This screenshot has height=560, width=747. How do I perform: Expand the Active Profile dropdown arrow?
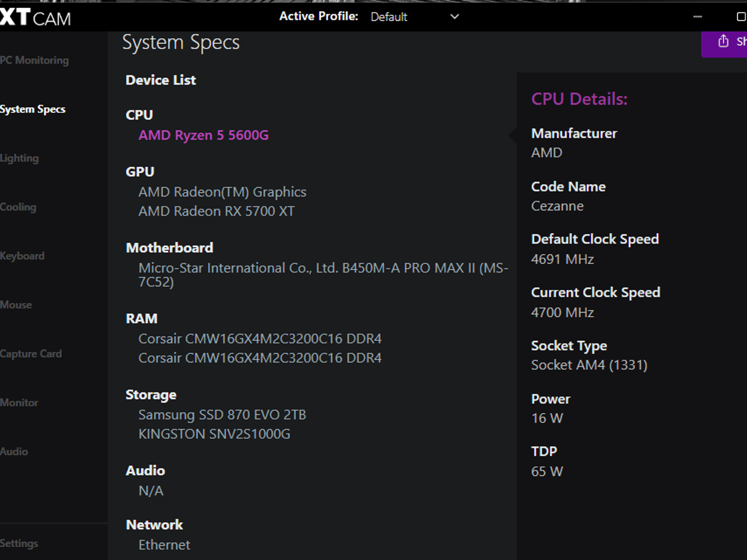(454, 16)
